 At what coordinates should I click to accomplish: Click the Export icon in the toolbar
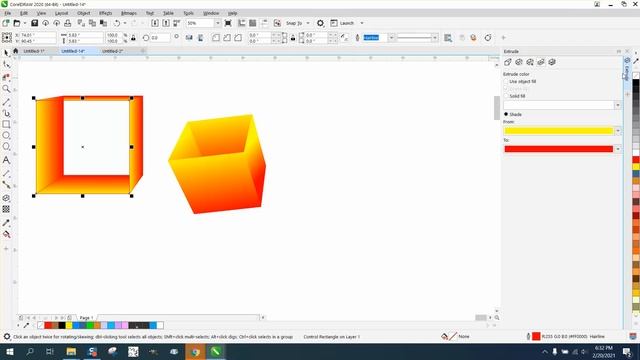(166, 23)
